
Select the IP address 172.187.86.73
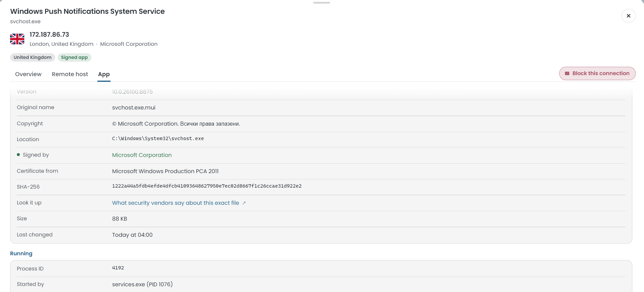pos(49,34)
